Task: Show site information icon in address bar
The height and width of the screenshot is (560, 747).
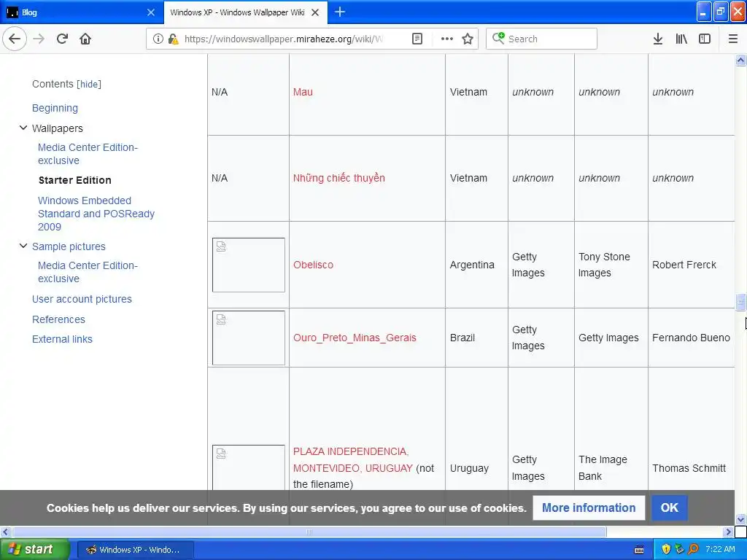Action: pos(158,39)
